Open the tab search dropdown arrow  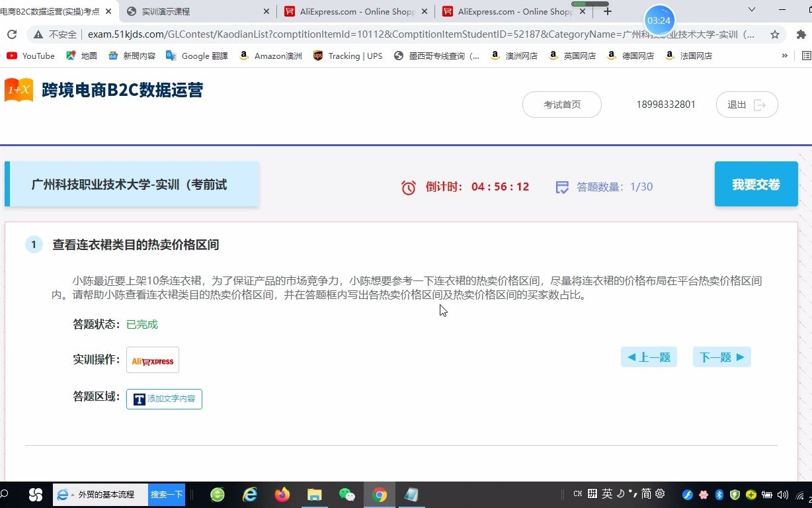point(752,11)
